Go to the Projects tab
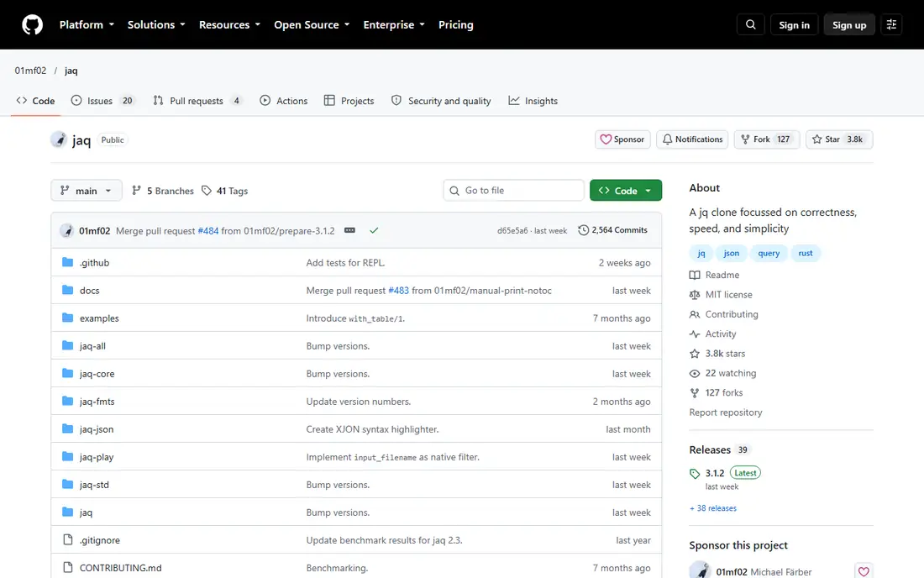The width and height of the screenshot is (924, 578). pyautogui.click(x=349, y=101)
